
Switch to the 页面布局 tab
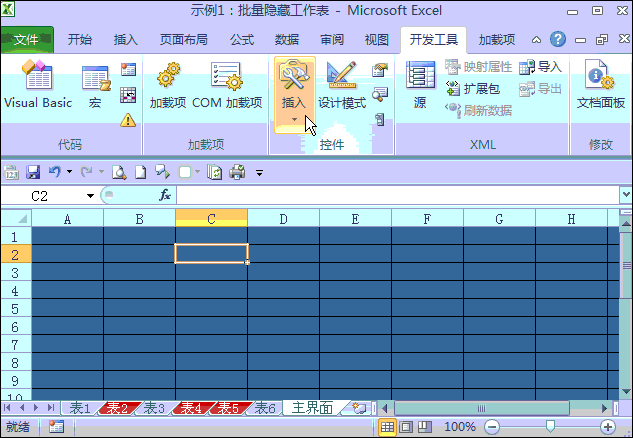184,40
